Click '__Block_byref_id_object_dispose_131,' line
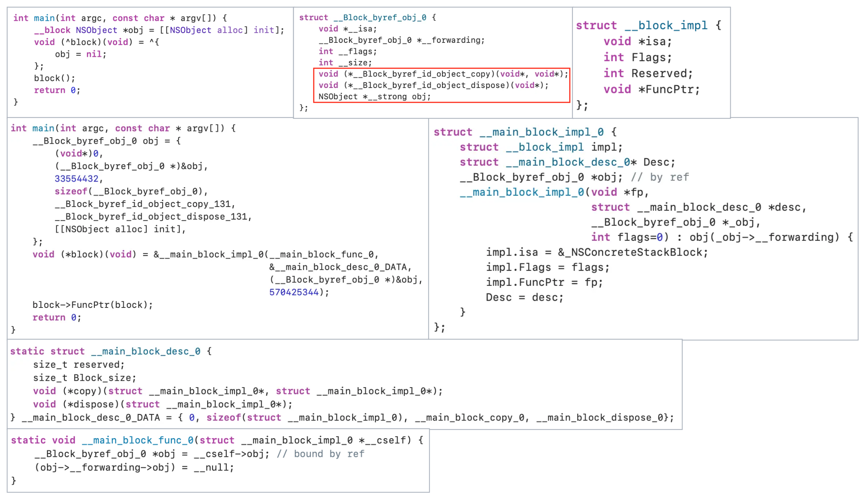 point(153,216)
